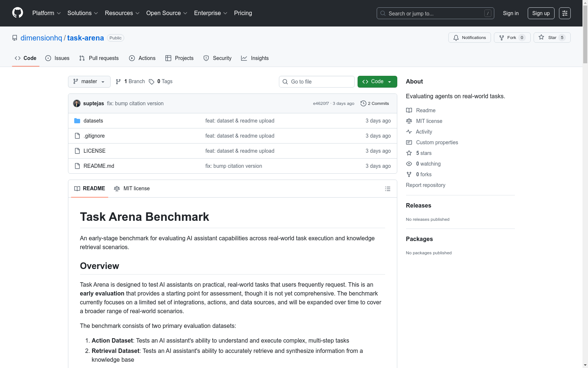Open GitHub home via Octocat logo

tap(18, 13)
